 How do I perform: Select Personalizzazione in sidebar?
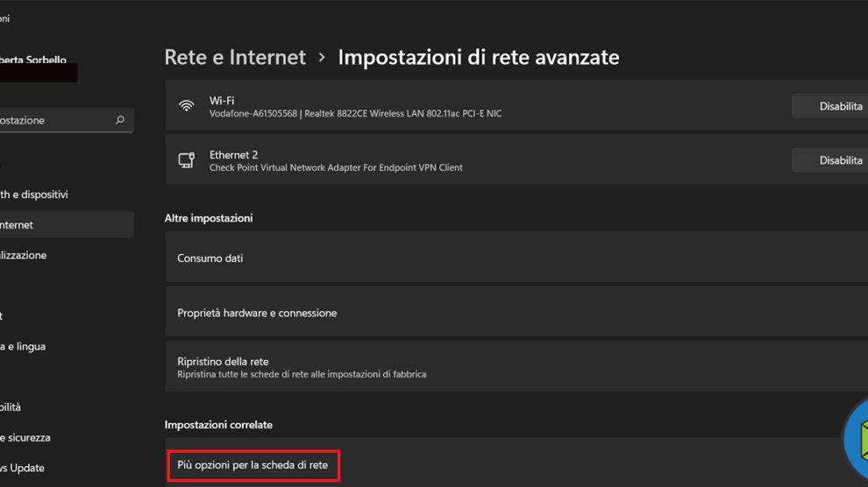[x=25, y=256]
